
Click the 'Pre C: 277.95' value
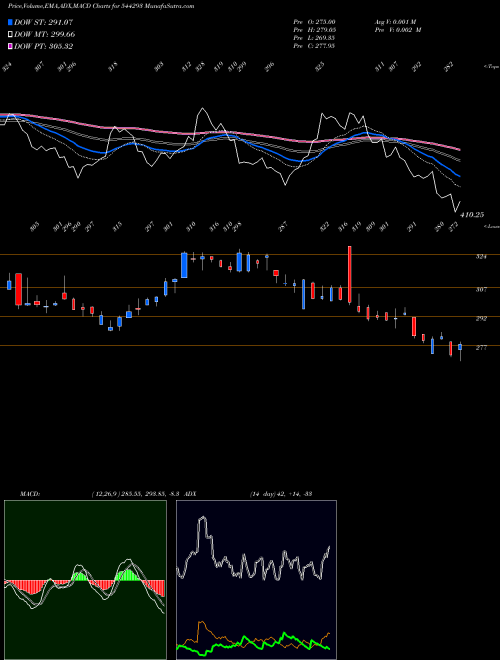[x=314, y=46]
